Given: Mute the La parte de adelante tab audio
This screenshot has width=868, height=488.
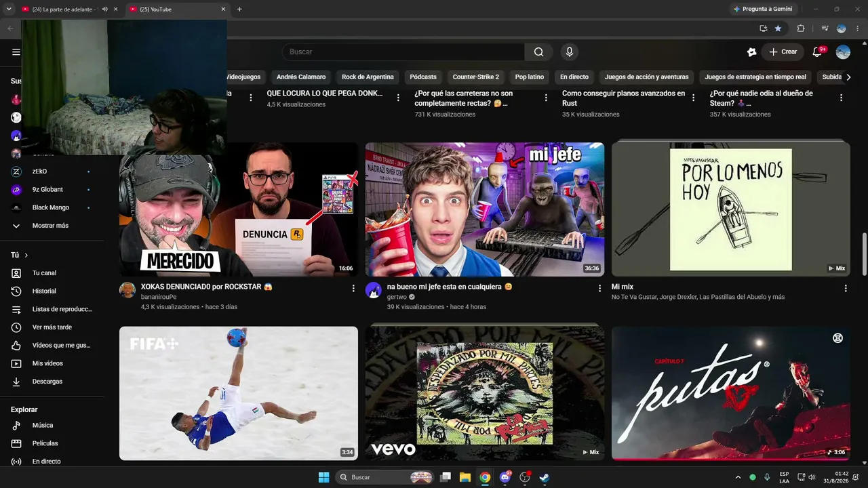Looking at the screenshot, I should click(x=104, y=9).
